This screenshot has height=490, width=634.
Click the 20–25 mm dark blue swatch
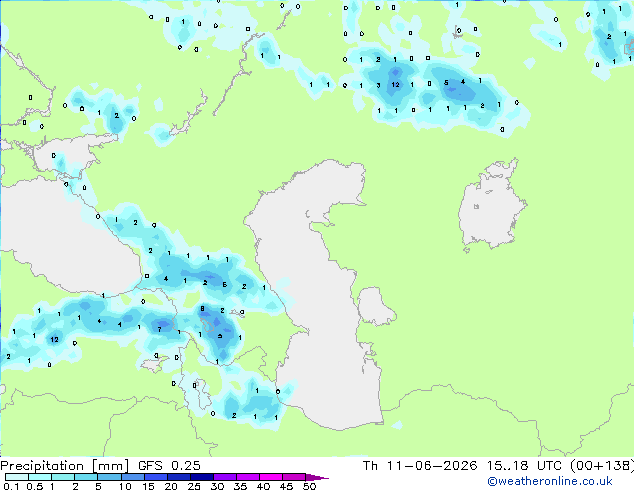pyautogui.click(x=179, y=477)
